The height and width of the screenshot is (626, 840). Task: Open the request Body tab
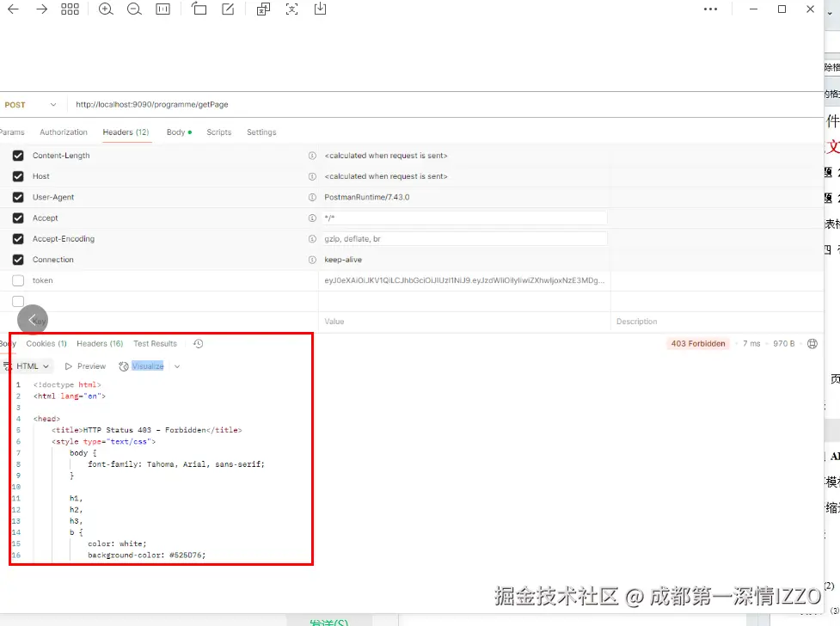point(179,132)
